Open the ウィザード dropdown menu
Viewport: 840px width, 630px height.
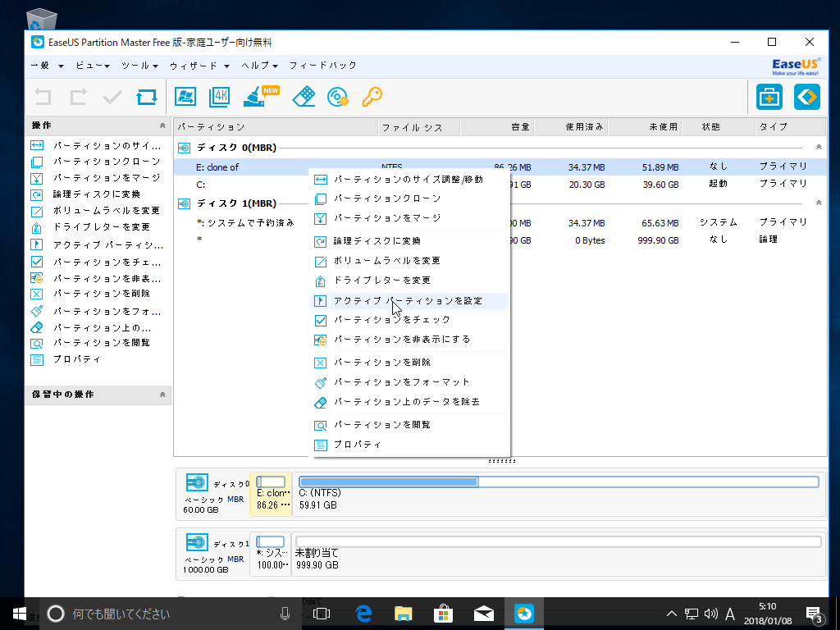tap(199, 66)
